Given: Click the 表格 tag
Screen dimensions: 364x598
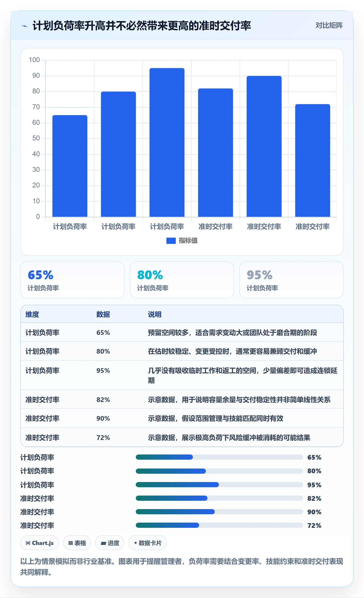Looking at the screenshot, I should point(77,543).
